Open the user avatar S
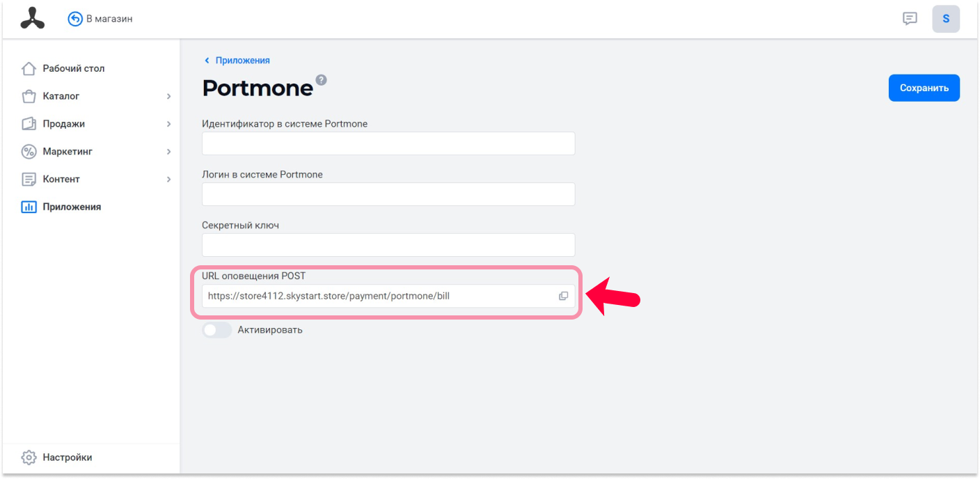 click(x=946, y=19)
